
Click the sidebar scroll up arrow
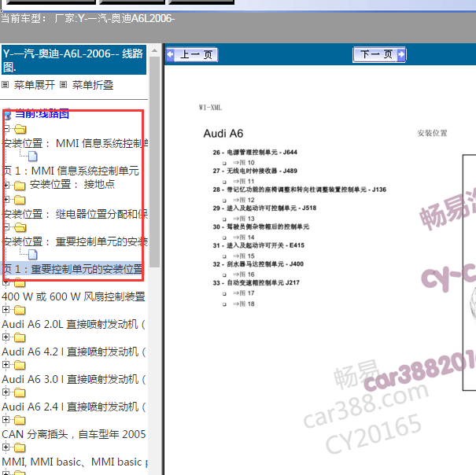pyautogui.click(x=154, y=50)
